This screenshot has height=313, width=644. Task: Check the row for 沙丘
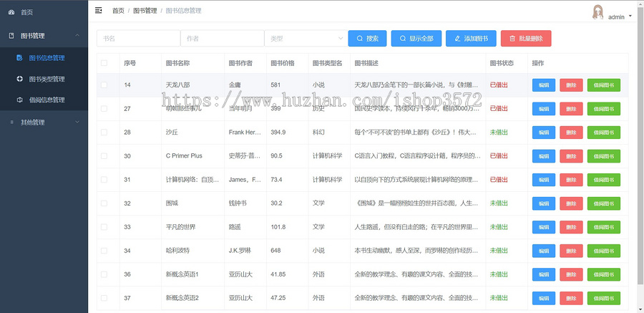(x=104, y=132)
